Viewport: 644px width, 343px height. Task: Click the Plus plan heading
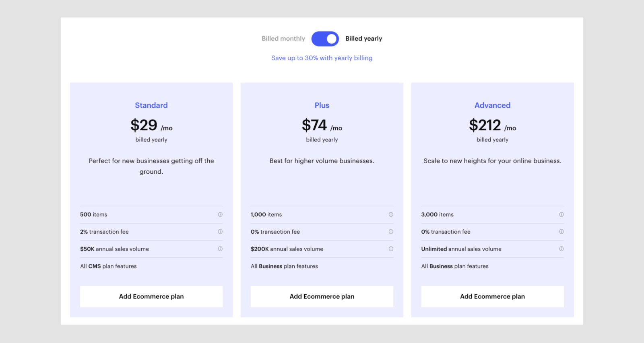point(322,105)
